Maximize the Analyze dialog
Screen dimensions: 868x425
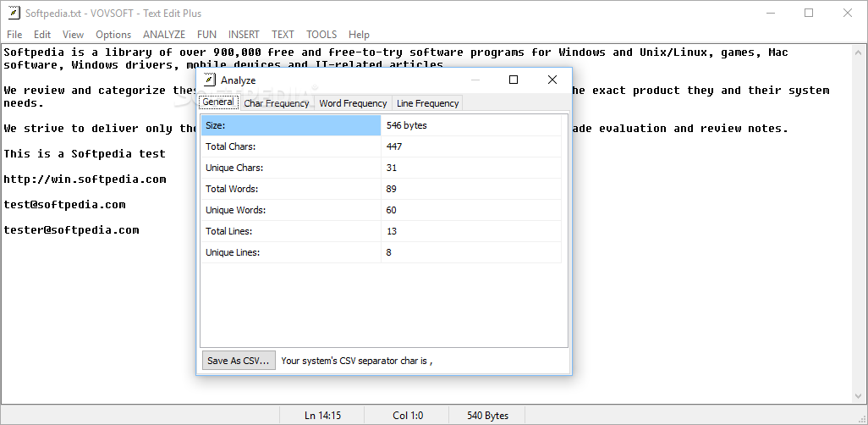pos(514,80)
